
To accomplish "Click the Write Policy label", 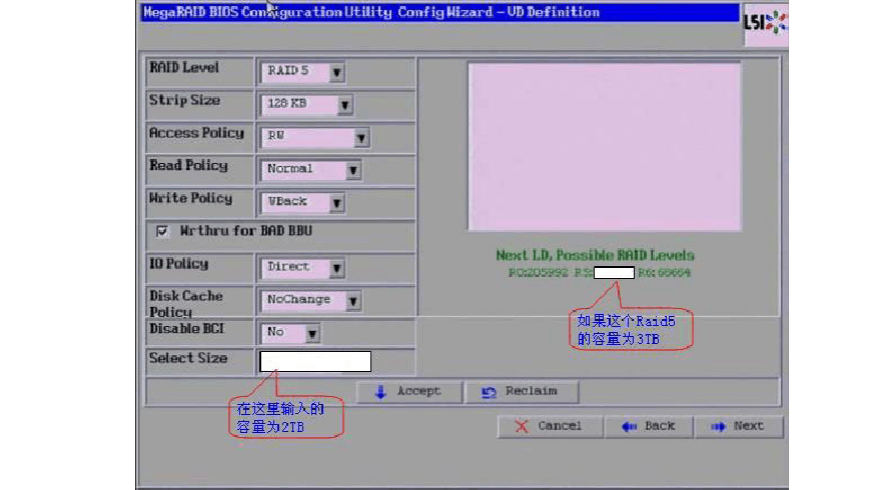I will click(x=191, y=198).
